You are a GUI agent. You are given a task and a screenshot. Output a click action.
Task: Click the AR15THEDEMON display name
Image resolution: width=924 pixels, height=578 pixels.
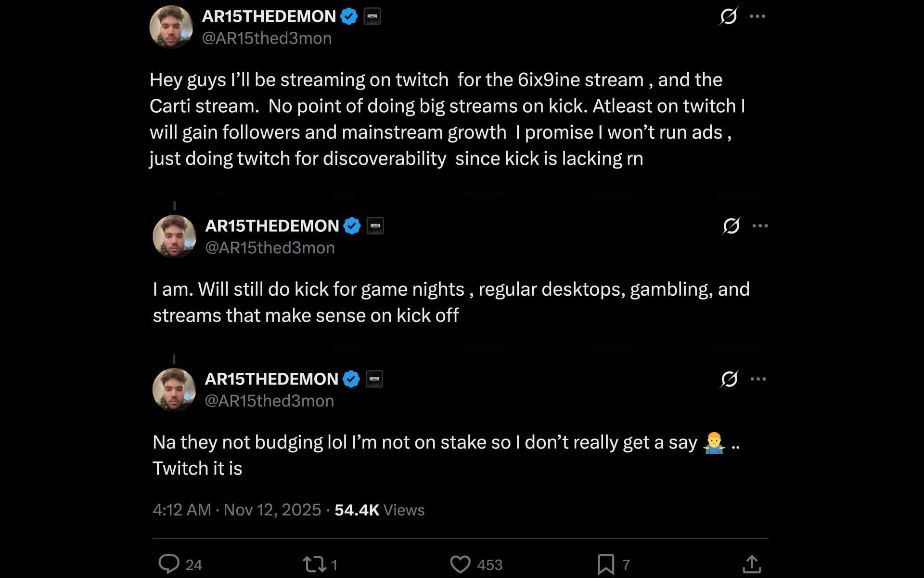pyautogui.click(x=268, y=16)
